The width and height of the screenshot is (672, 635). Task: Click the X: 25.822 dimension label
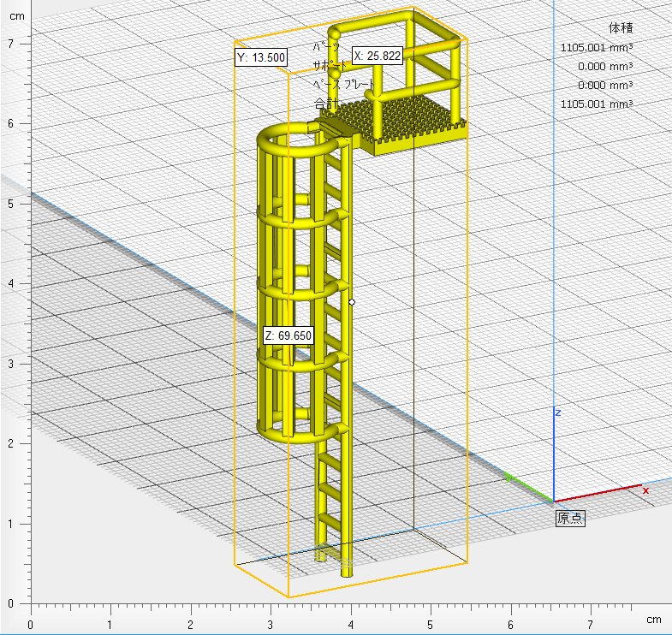tap(377, 56)
